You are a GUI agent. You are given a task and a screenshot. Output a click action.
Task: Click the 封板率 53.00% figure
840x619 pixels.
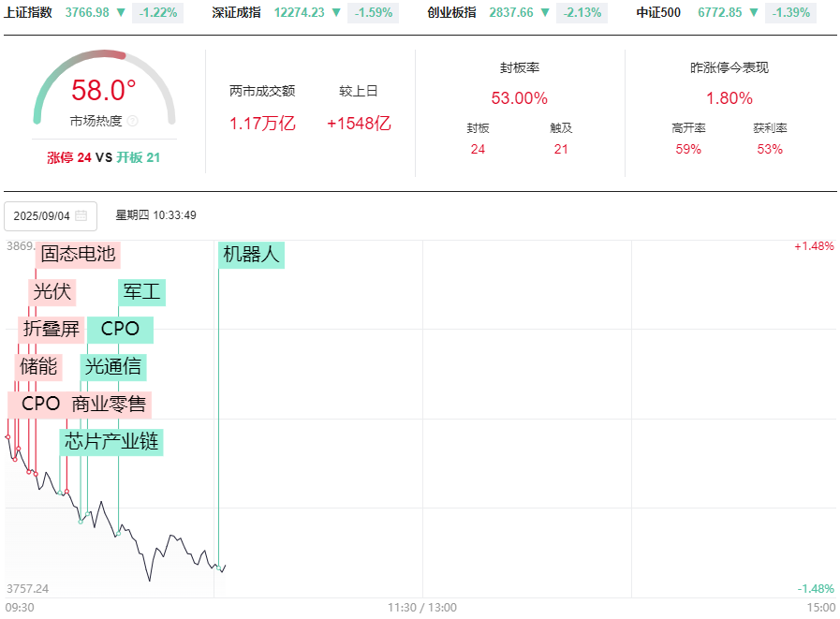tap(519, 98)
